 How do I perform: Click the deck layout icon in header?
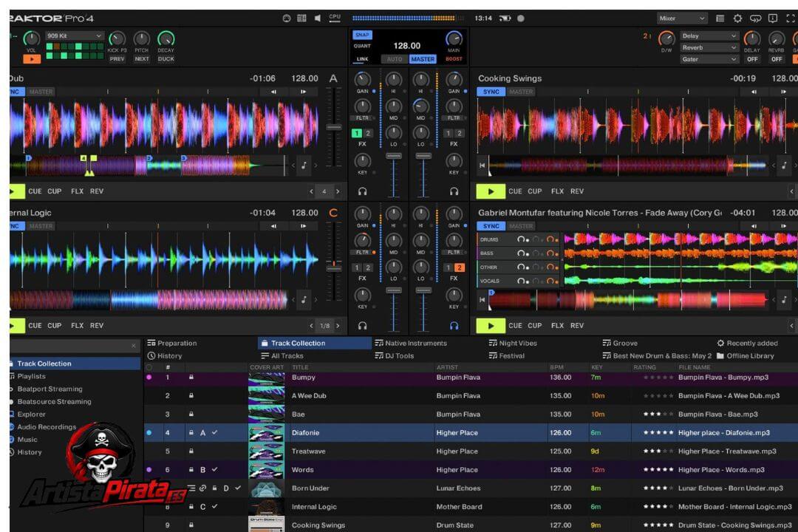pyautogui.click(x=301, y=18)
